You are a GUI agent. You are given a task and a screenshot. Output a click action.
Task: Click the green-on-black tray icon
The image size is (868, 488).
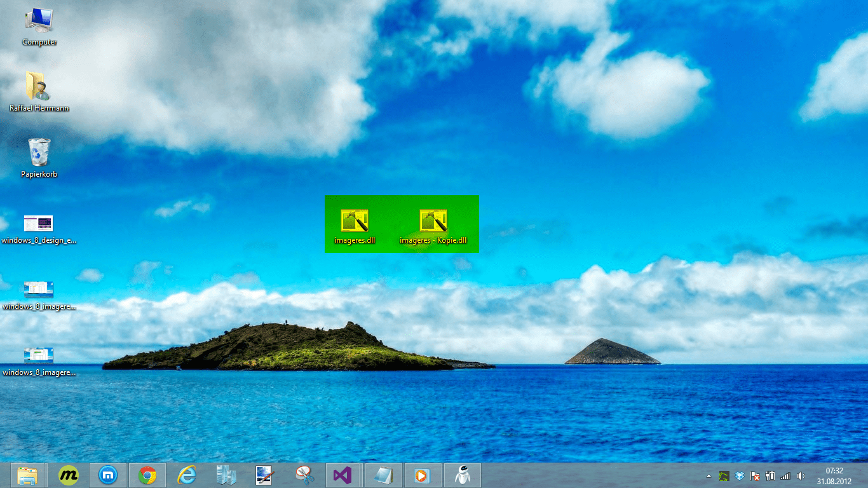724,475
